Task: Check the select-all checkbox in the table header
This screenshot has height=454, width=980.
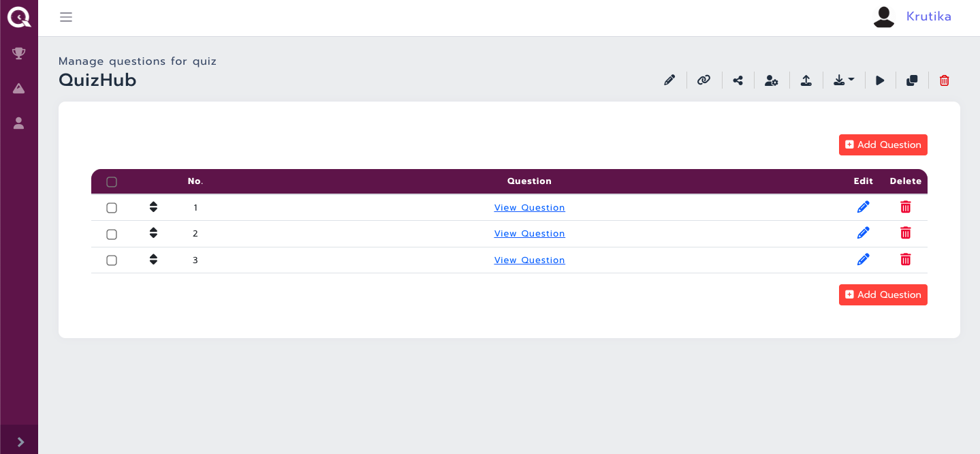Action: 112,181
